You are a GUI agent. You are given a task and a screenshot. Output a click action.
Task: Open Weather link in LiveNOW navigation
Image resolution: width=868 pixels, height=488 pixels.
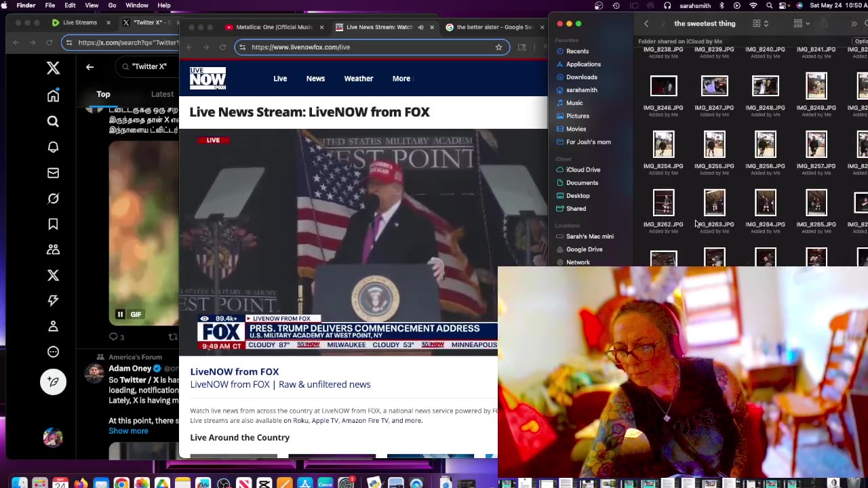[359, 79]
